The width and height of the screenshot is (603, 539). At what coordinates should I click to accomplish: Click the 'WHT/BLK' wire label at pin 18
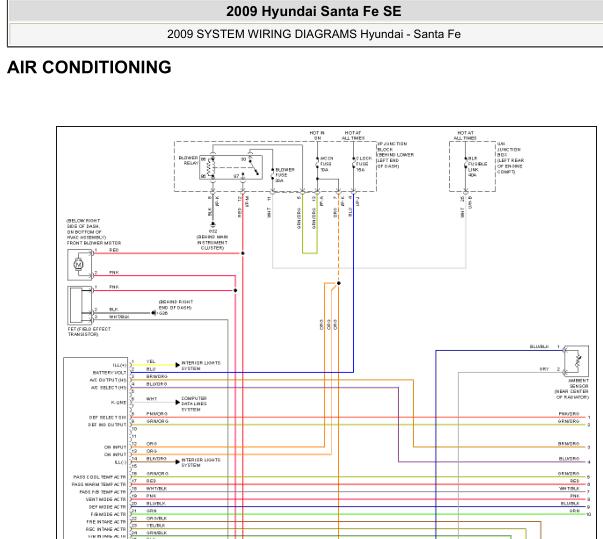click(x=157, y=489)
